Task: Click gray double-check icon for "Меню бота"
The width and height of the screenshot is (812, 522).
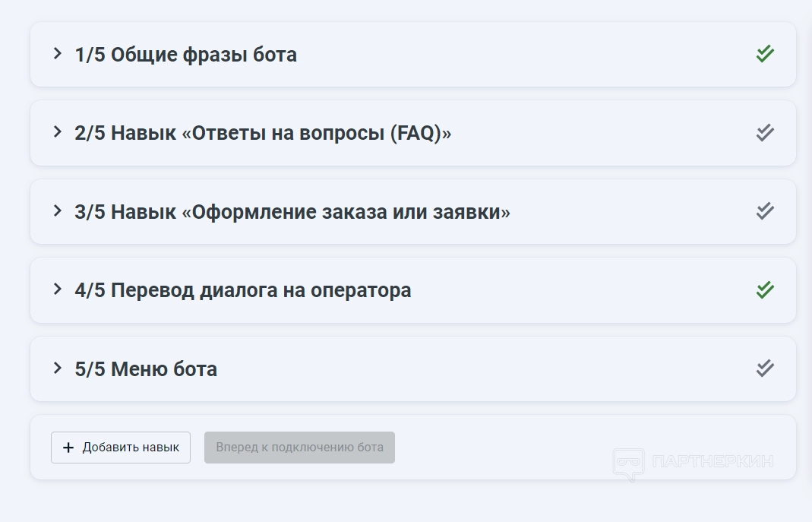Action: tap(765, 369)
